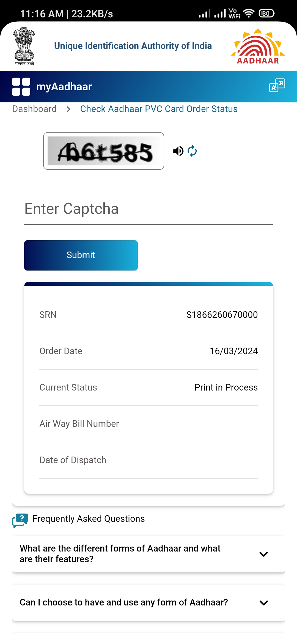Image resolution: width=297 pixels, height=644 pixels.
Task: Tap the WiFi status icon
Action: pyautogui.click(x=249, y=13)
